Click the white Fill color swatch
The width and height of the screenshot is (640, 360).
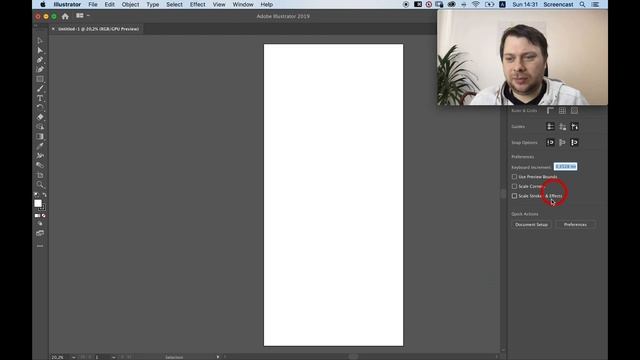pos(38,203)
